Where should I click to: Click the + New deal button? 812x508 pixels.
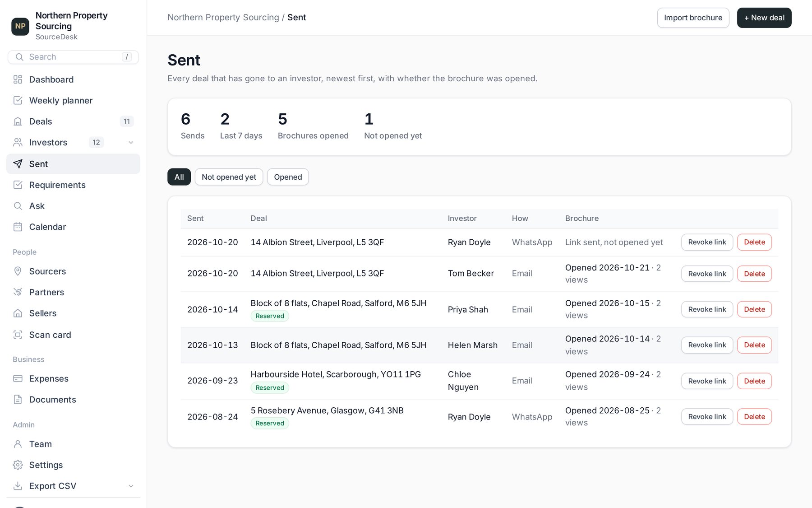click(x=764, y=18)
